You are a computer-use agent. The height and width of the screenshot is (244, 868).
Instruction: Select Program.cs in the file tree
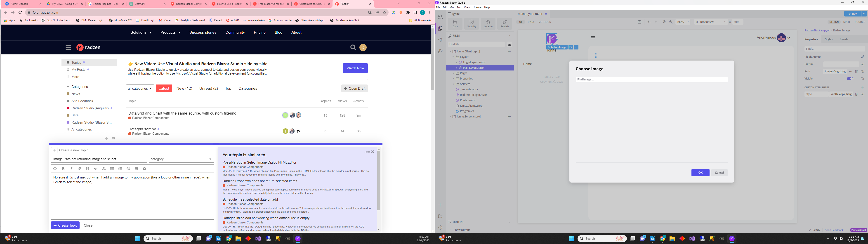[467, 111]
